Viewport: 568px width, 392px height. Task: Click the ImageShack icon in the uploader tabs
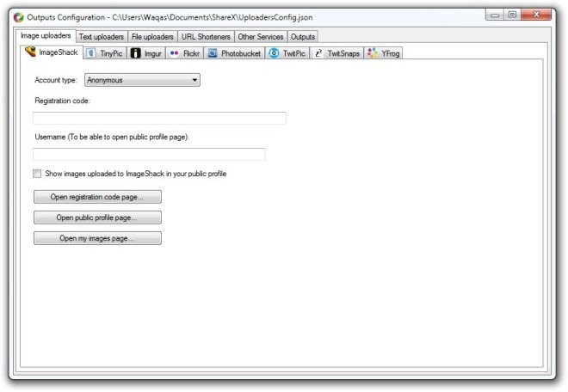pos(30,52)
